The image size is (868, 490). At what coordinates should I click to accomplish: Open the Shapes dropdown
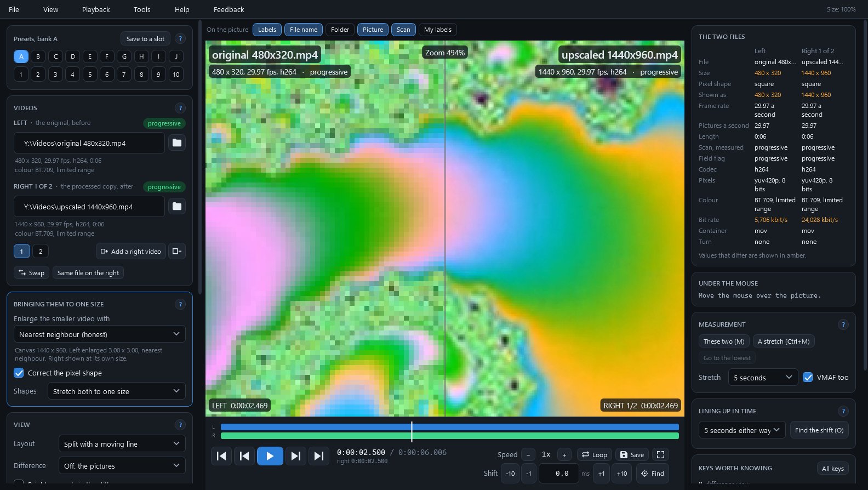click(117, 391)
